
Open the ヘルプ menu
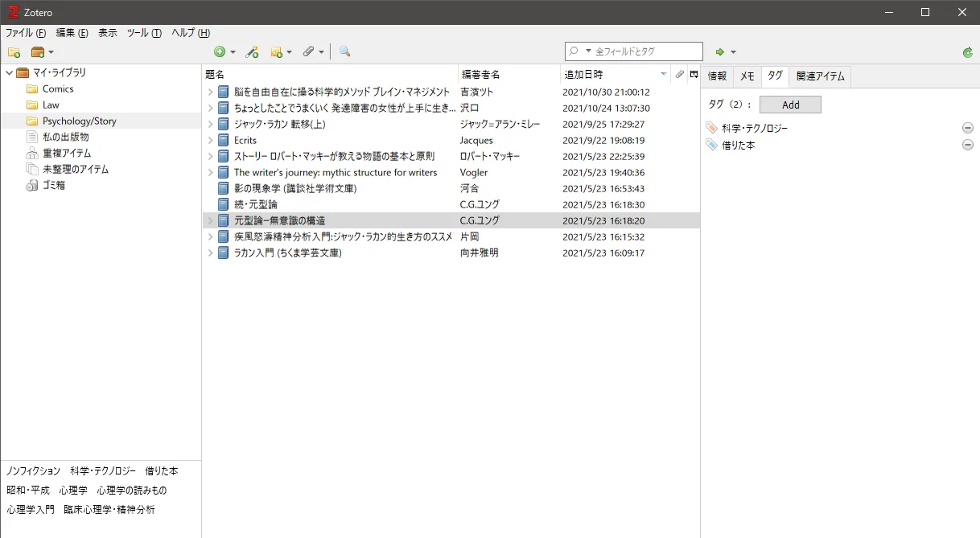pos(191,33)
